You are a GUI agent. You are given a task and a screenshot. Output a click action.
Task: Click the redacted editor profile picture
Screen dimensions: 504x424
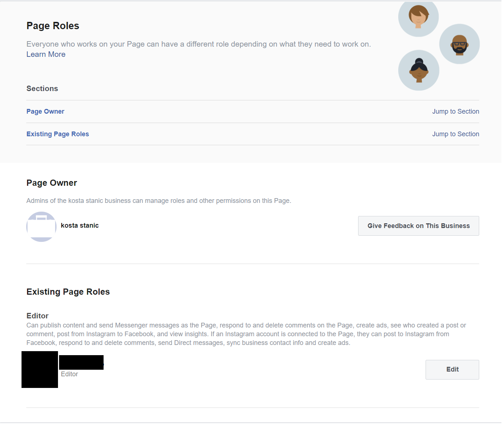click(x=40, y=369)
